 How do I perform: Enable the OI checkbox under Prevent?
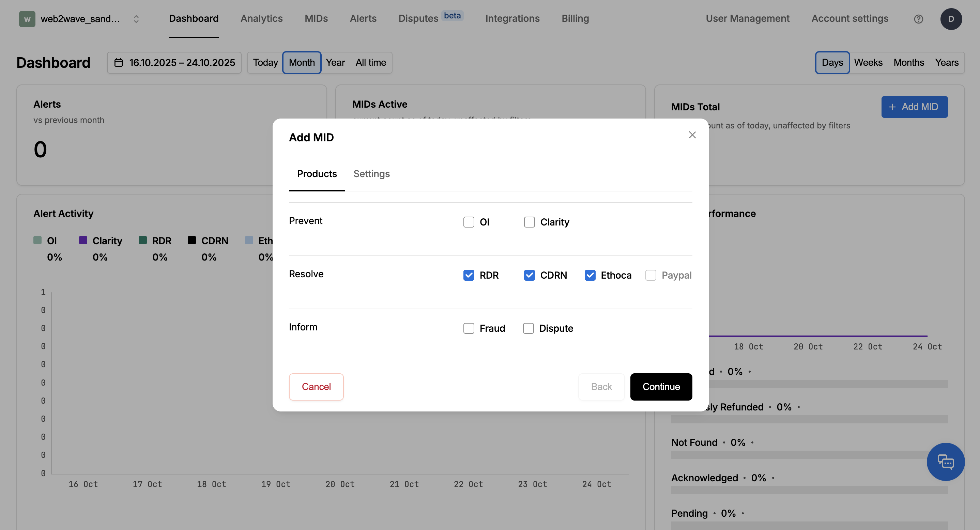pyautogui.click(x=469, y=222)
